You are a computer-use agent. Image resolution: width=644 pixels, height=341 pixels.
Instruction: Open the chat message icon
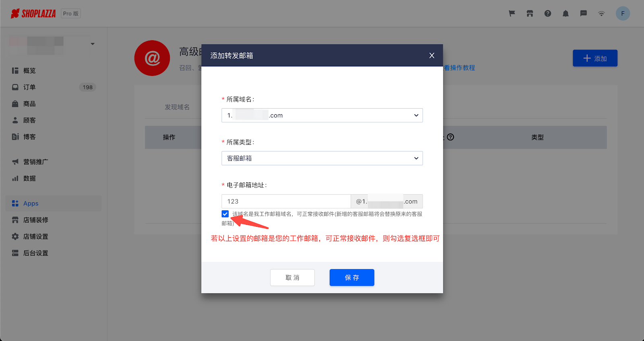[584, 14]
